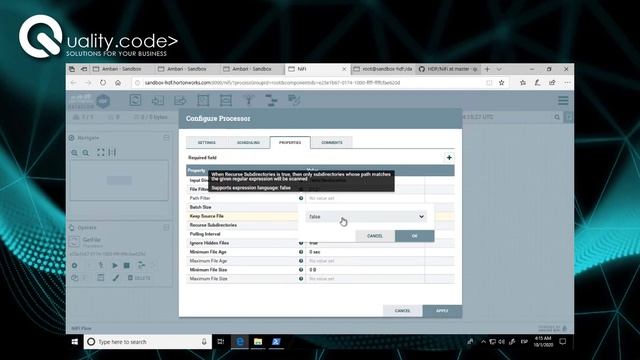Click the taskbar search box
The image size is (640, 360).
pyautogui.click(x=148, y=342)
